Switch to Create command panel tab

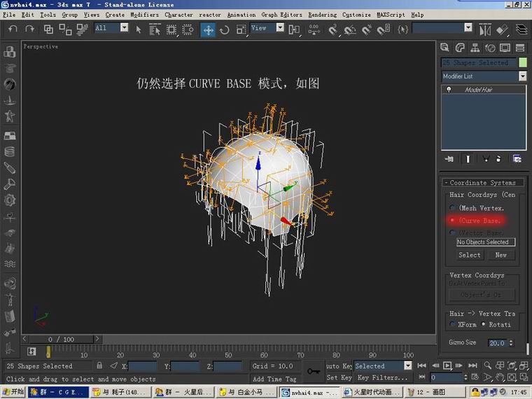click(444, 48)
